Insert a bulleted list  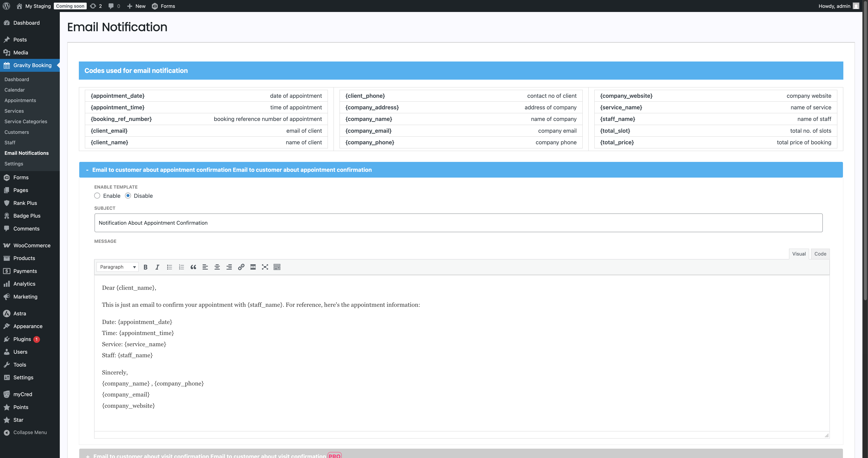click(x=169, y=267)
